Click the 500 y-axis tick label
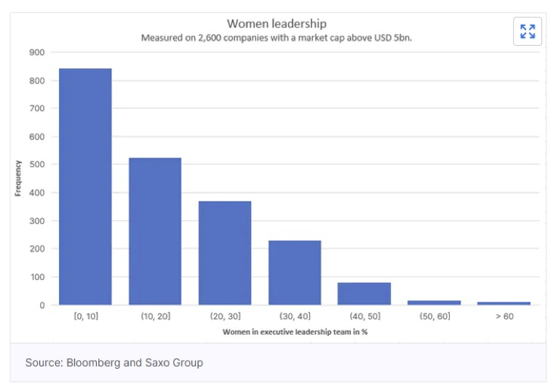The width and height of the screenshot is (556, 392). tap(37, 164)
